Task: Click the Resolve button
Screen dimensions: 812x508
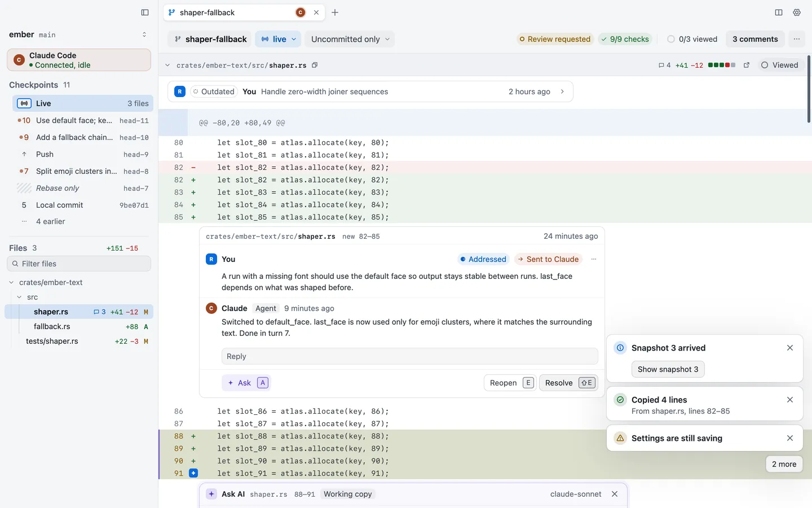Action: tap(568, 383)
